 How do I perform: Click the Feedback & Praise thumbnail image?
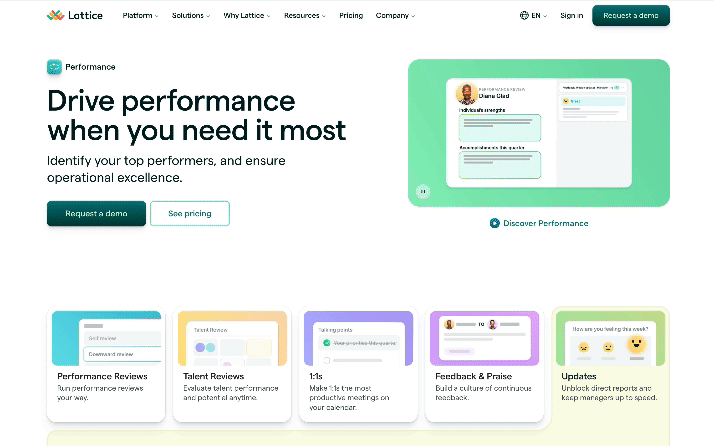(x=484, y=338)
